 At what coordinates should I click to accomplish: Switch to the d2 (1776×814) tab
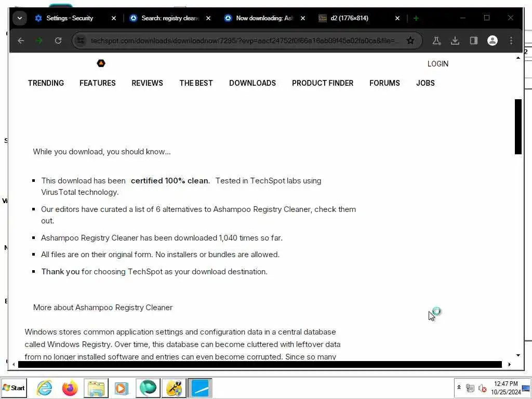pyautogui.click(x=349, y=18)
